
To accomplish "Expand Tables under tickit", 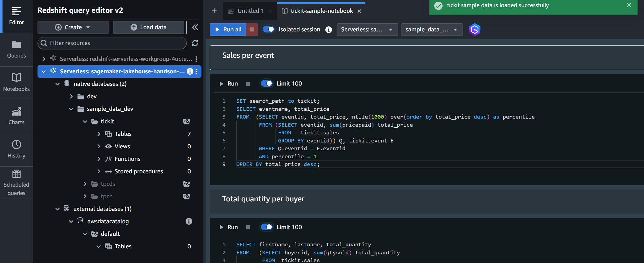I will coord(99,134).
